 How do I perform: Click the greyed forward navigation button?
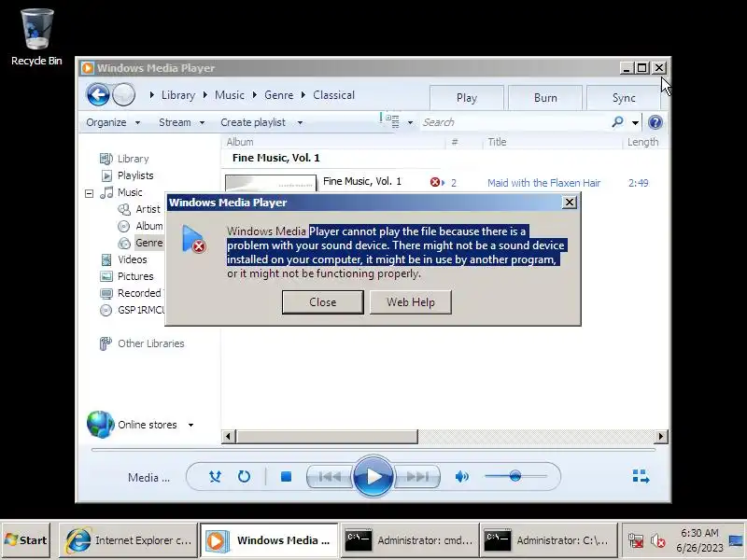tap(123, 95)
